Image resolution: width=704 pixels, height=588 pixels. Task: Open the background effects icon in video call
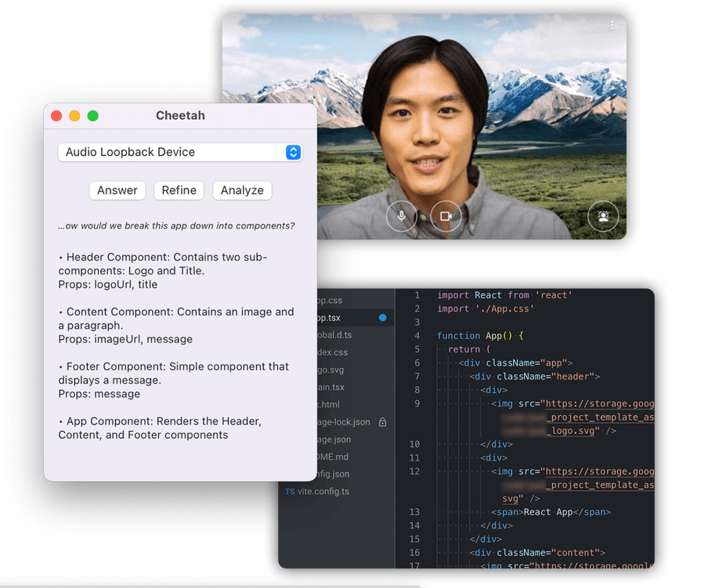[x=603, y=216]
